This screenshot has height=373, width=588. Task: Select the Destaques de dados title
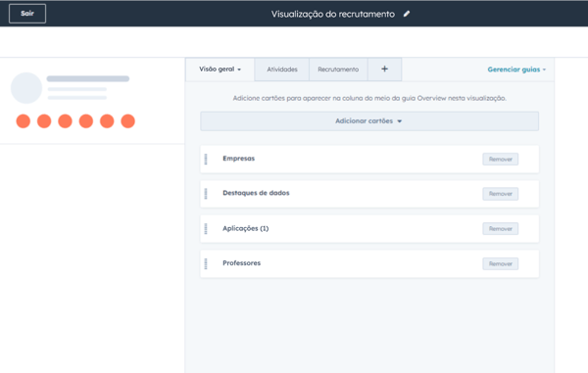pos(256,193)
